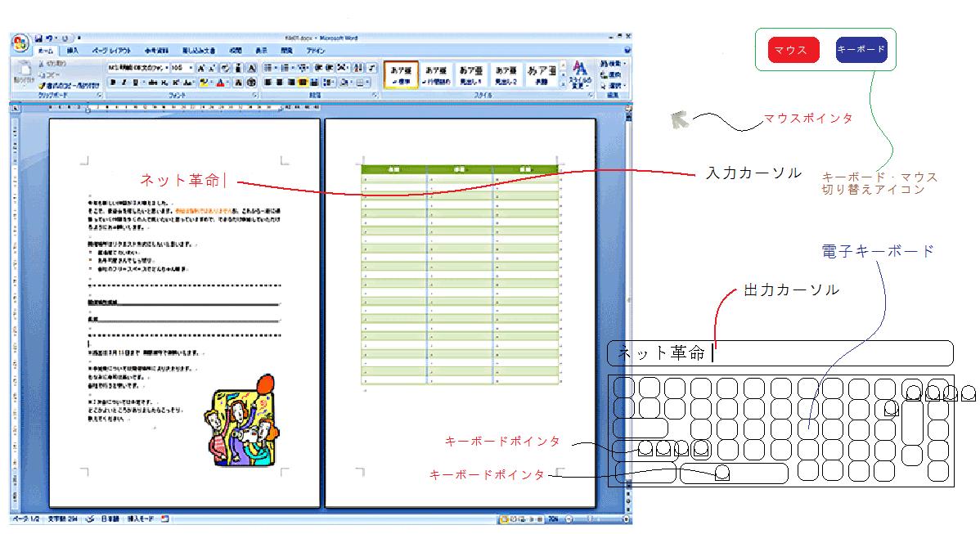The height and width of the screenshot is (534, 980).
Task: Click the Help question mark icon
Action: tap(628, 51)
